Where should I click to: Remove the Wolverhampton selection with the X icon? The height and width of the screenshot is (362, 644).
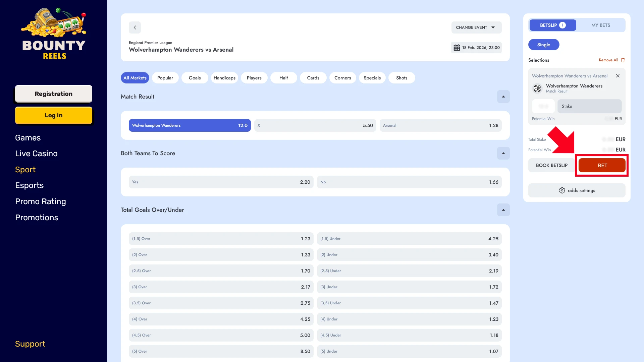pos(618,76)
